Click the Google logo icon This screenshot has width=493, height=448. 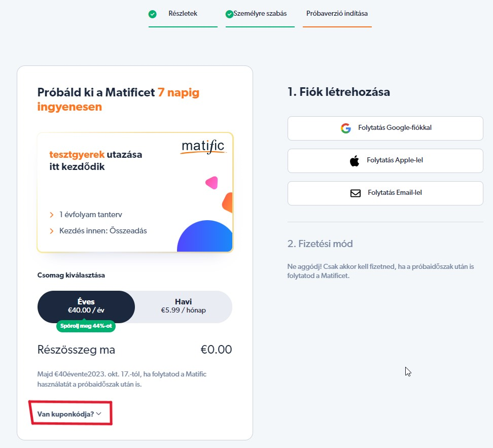pos(346,128)
